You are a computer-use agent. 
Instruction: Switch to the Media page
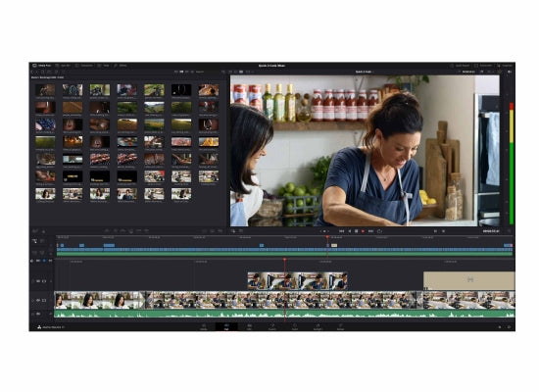pyautogui.click(x=204, y=327)
